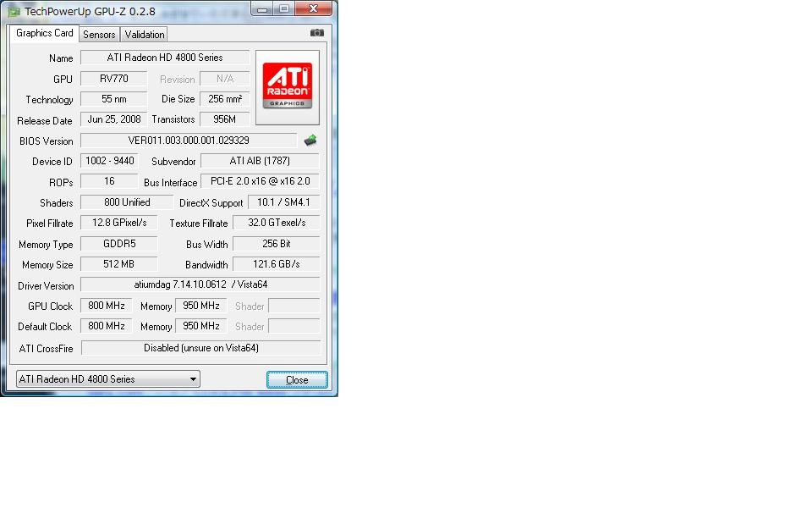
Task: Click the ATI CrossFire label
Action: [46, 349]
